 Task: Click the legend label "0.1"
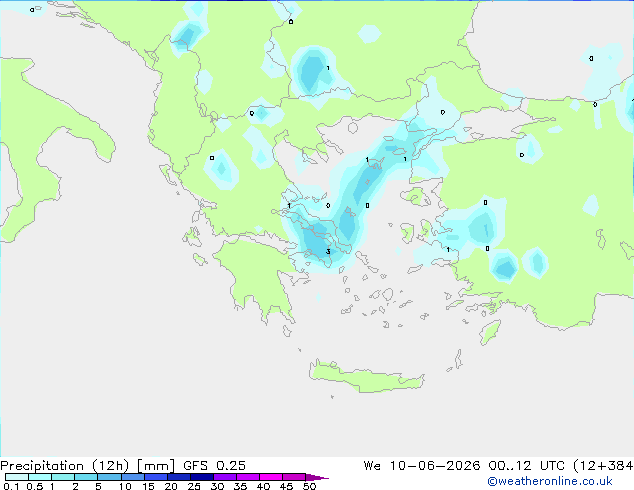coord(11,486)
